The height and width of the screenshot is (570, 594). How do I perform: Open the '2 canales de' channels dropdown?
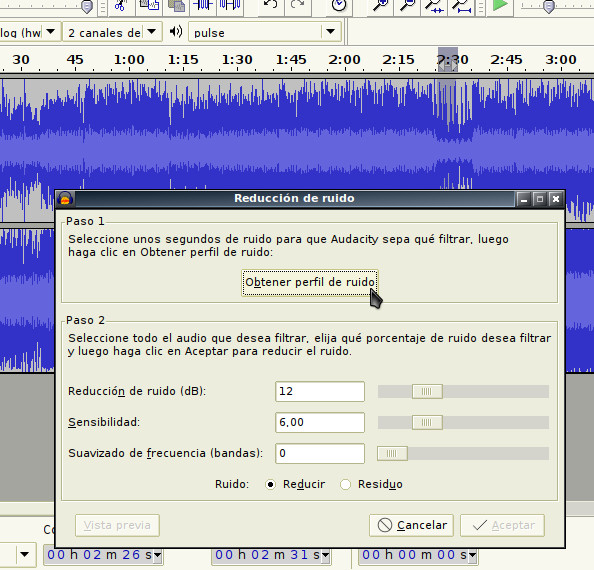[x=151, y=32]
